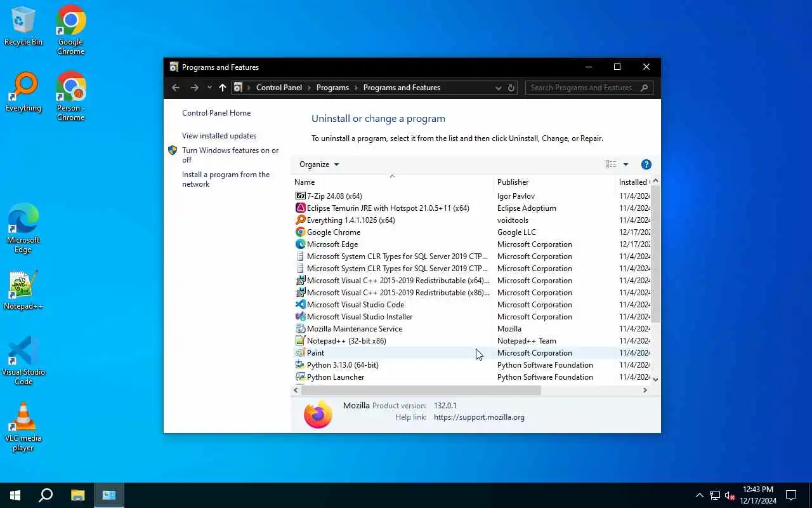Viewport: 812px width, 508px height.
Task: Expand the address bar history dropdown
Action: 499,88
